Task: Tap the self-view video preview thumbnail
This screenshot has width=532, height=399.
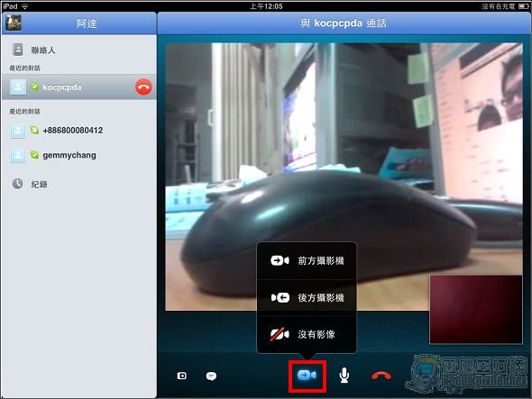Action: 476,310
